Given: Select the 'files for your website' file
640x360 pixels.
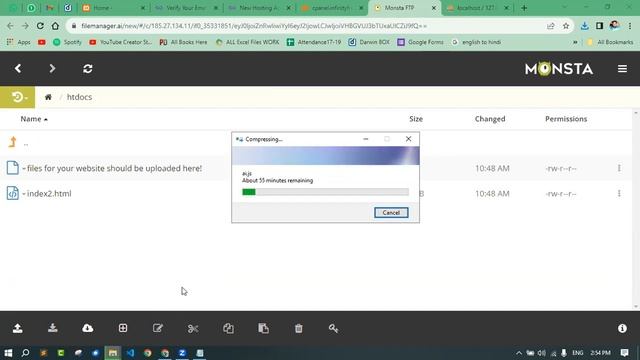Looking at the screenshot, I should pyautogui.click(x=114, y=168).
